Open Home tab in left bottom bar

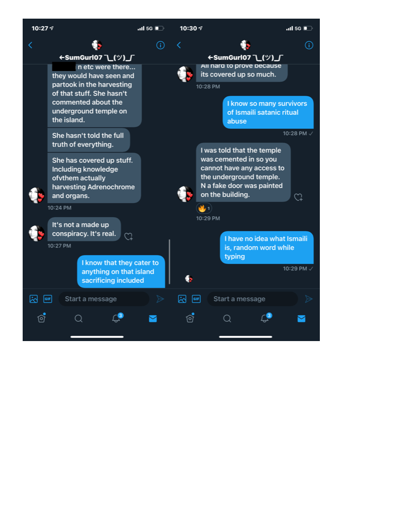tap(41, 318)
